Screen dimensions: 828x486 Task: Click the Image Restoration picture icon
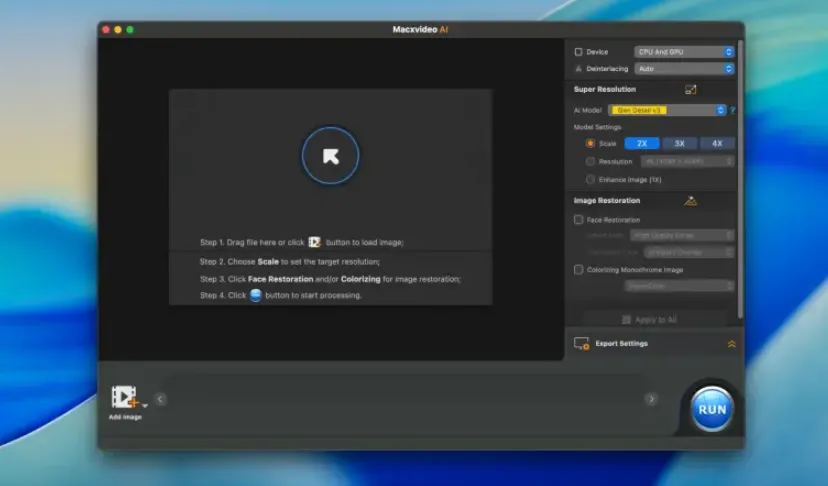(690, 201)
